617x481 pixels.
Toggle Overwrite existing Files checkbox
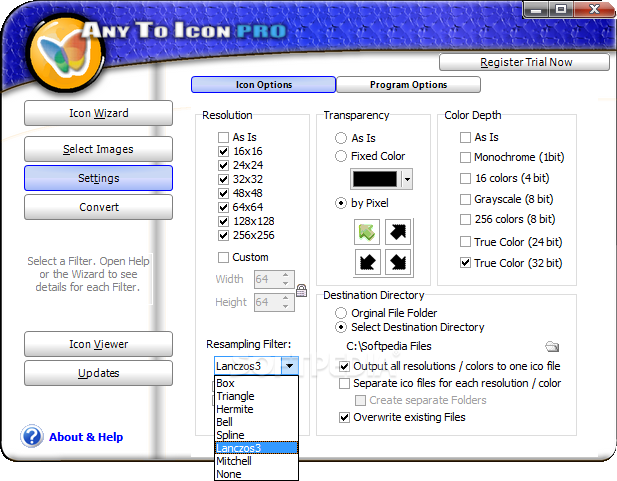tap(344, 417)
